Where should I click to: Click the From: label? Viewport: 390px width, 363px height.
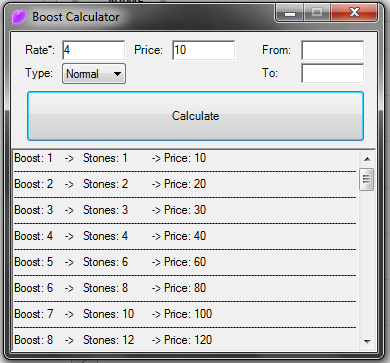click(276, 50)
